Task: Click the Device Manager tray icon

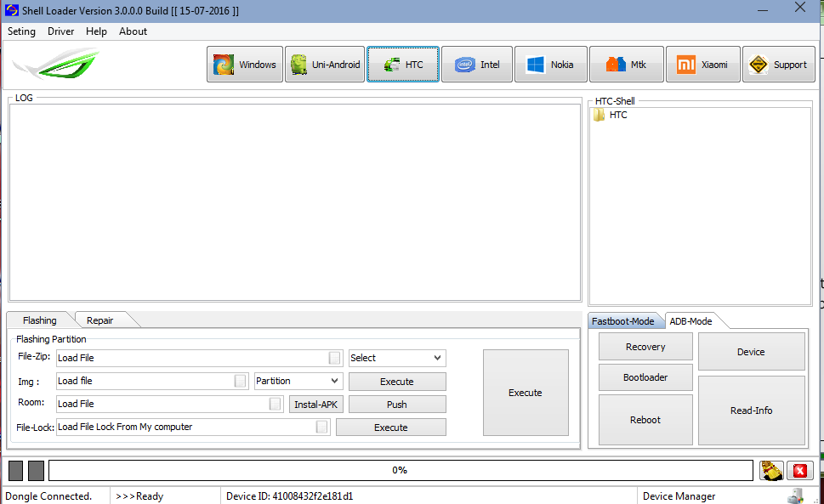Action: [x=796, y=496]
